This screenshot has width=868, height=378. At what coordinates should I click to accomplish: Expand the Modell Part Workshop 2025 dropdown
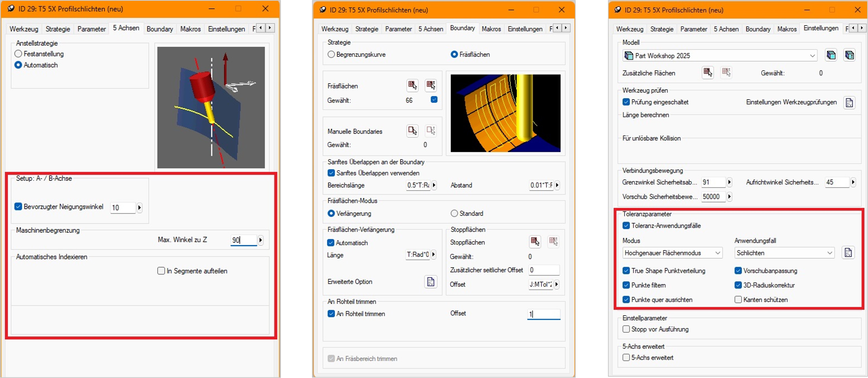[720, 56]
